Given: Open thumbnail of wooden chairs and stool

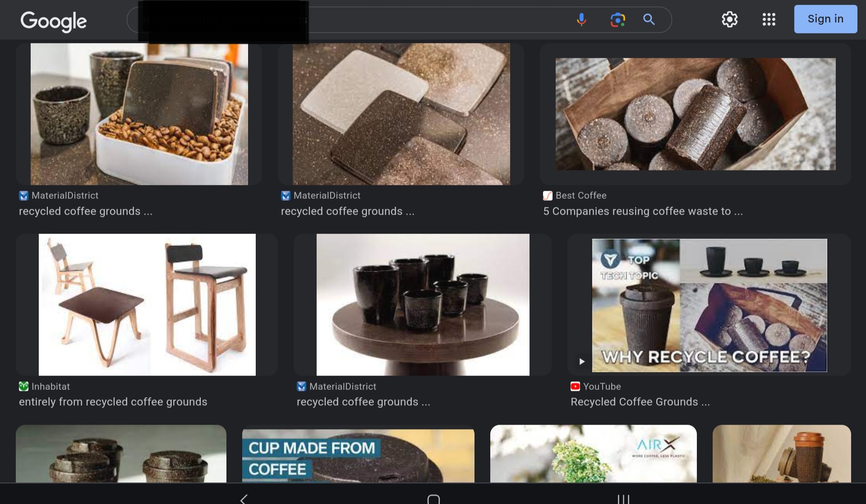Looking at the screenshot, I should [x=147, y=304].
